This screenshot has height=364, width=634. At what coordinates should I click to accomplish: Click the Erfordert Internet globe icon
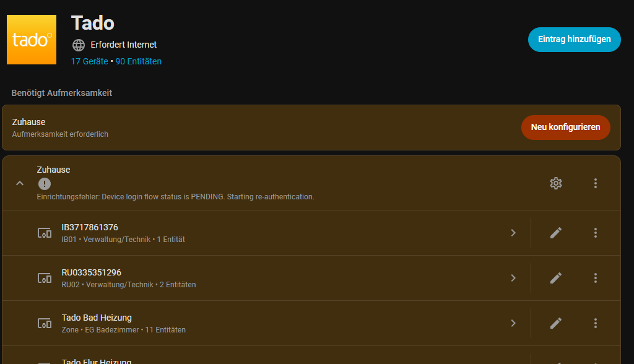point(79,45)
